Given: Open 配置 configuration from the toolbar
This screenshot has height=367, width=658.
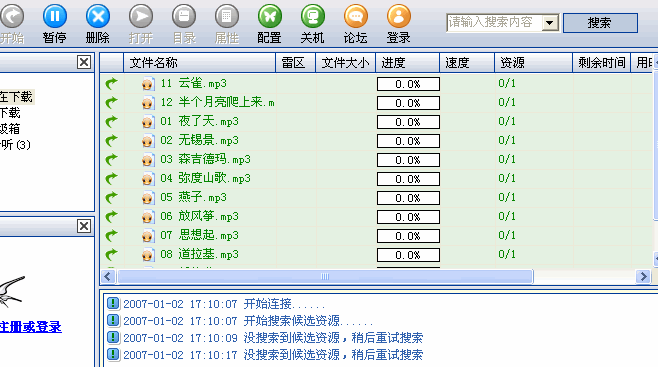Looking at the screenshot, I should 269,17.
